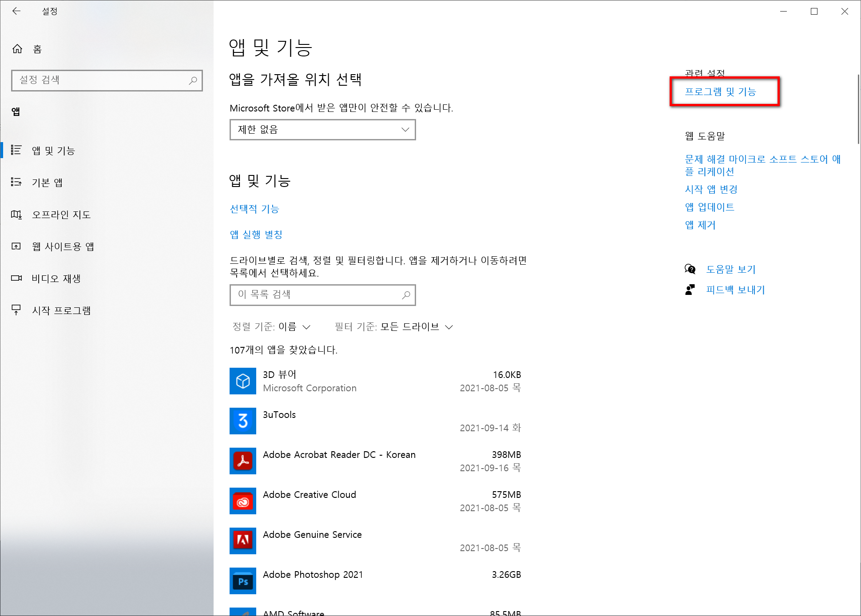The height and width of the screenshot is (616, 861).
Task: Click the 3uTools app icon
Action: 243,421
